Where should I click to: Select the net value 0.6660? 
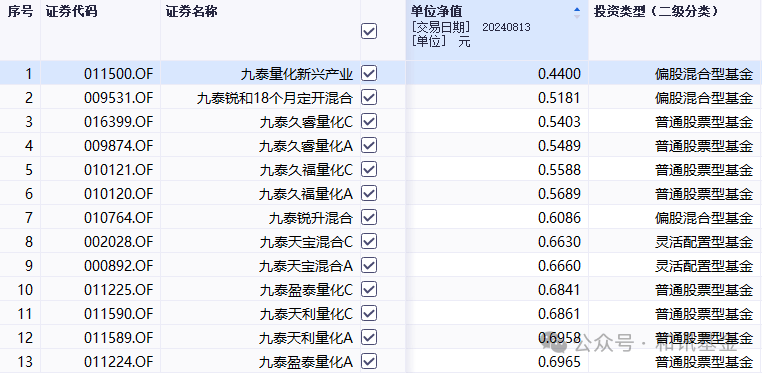(x=559, y=266)
